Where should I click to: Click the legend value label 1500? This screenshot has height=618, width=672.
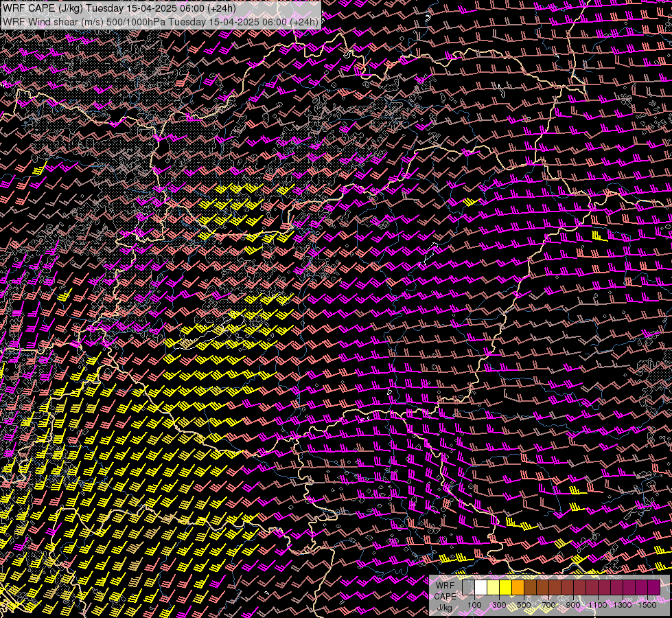tap(647, 605)
